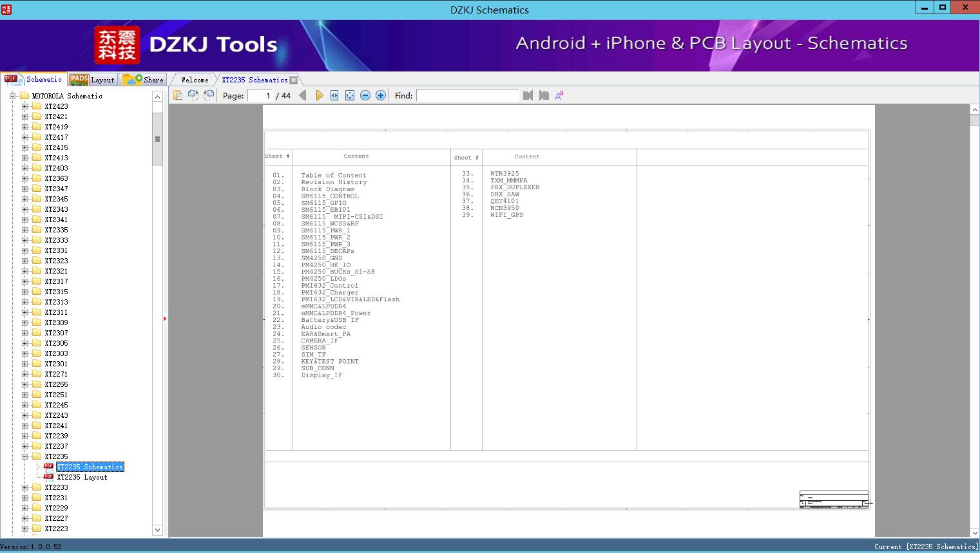Select the XT2363 tree folder

56,178
